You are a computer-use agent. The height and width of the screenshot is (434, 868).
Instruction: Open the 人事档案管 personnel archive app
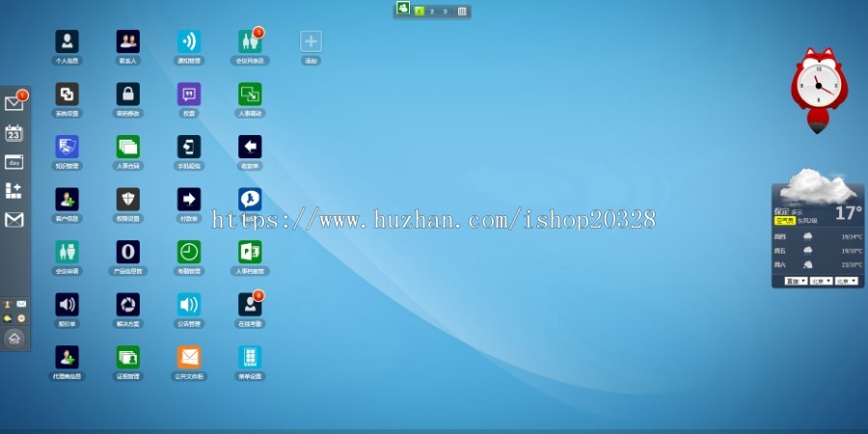click(250, 252)
